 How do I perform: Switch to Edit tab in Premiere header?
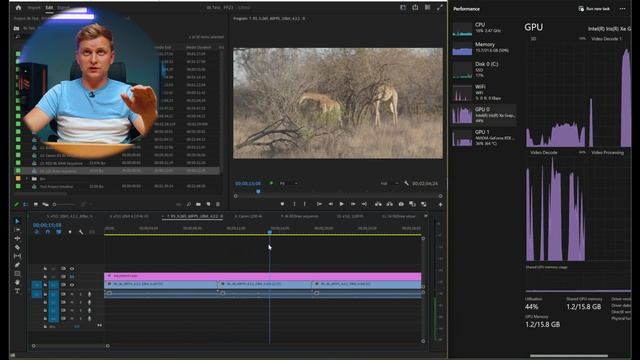click(x=49, y=8)
